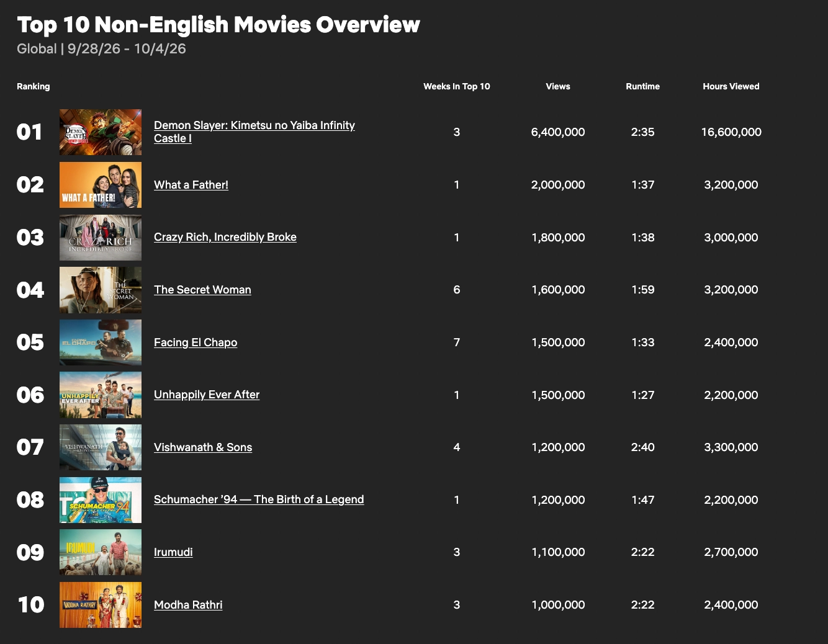Click the Hours Viewed column header

[x=731, y=86]
